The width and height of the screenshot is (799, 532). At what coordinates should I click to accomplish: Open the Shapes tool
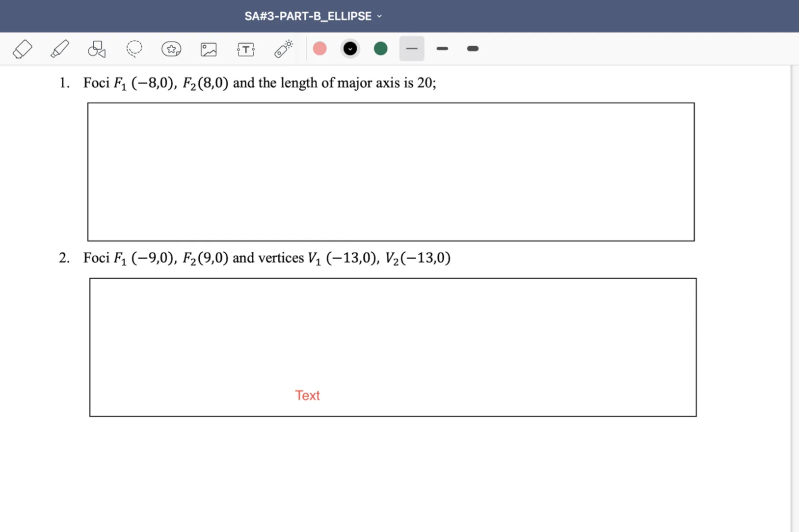pyautogui.click(x=96, y=49)
